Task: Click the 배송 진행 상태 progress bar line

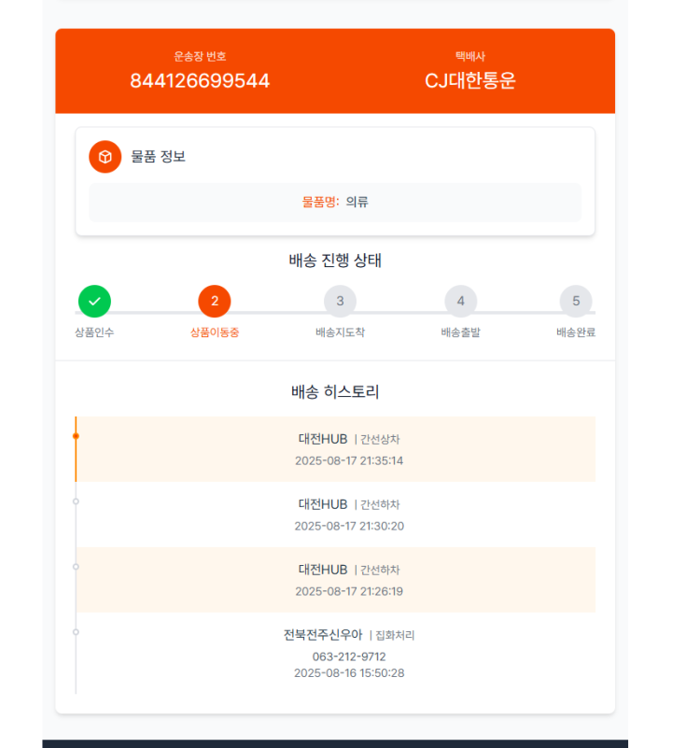Action: [x=335, y=313]
